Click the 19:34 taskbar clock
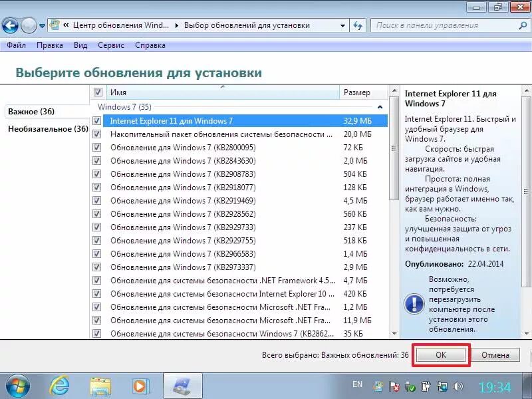 click(x=494, y=387)
